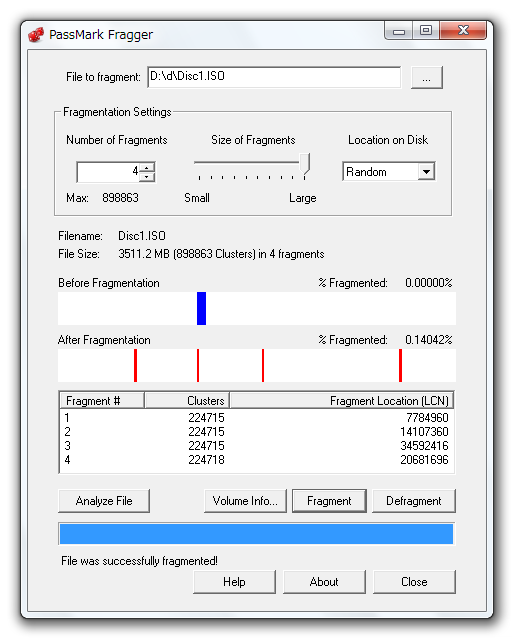Click the rightmost red fragment marker

(x=401, y=365)
